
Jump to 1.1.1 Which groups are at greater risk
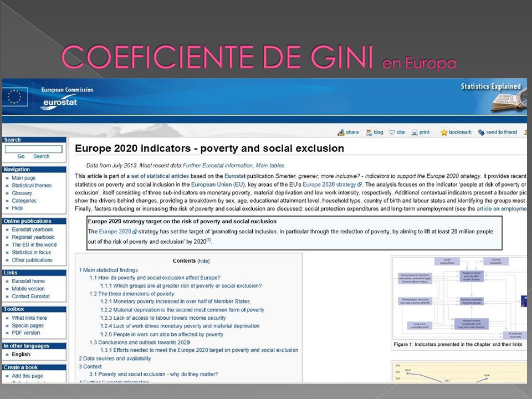181,286
